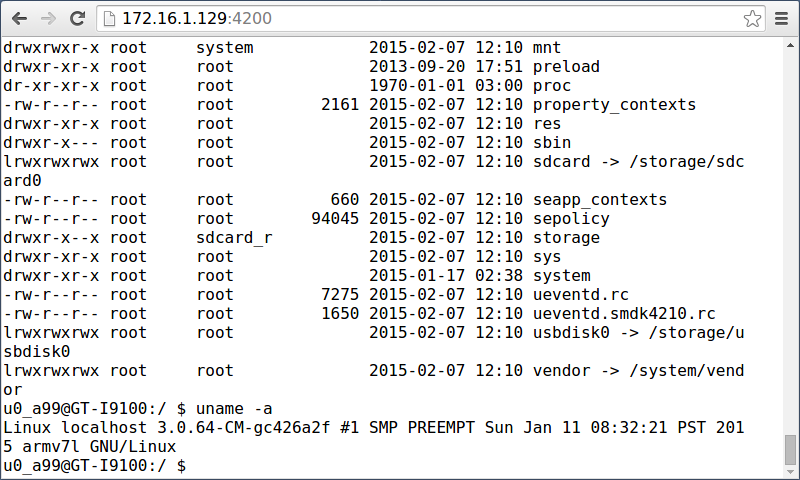Bookmark this page with the star icon
The image size is (800, 480).
(x=752, y=19)
